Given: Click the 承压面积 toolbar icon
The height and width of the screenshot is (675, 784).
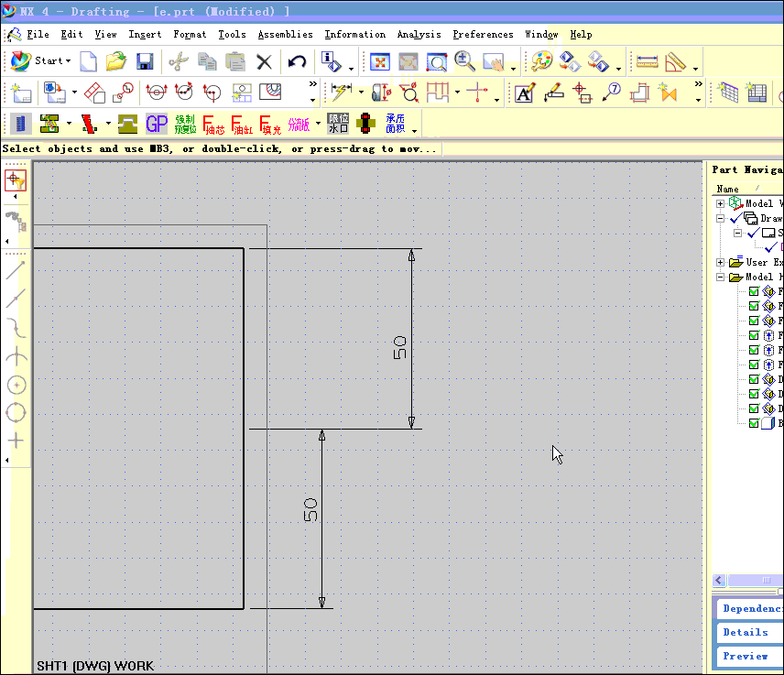Looking at the screenshot, I should click(395, 124).
